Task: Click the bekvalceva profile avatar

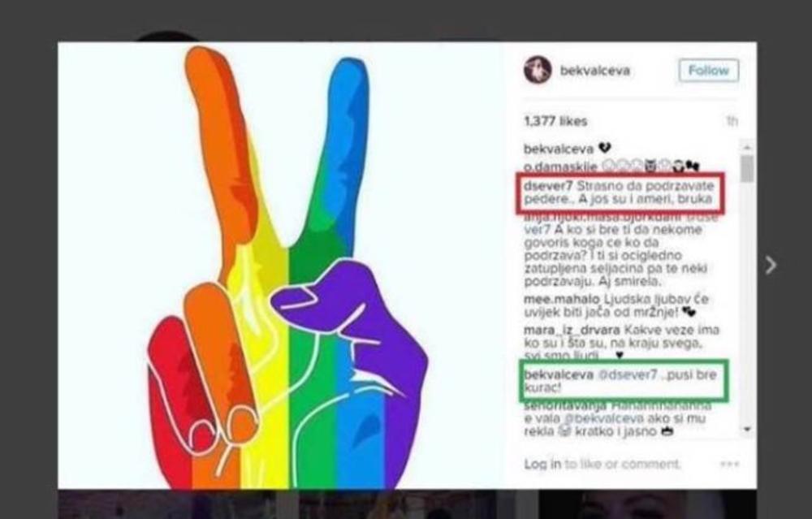Action: 537,70
